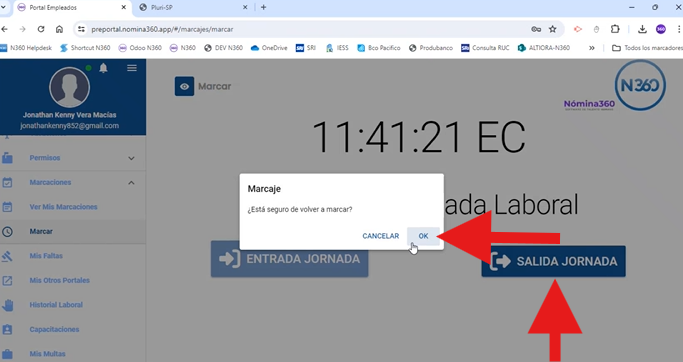This screenshot has height=362, width=683.
Task: Click the password key icon in address bar
Action: [x=536, y=29]
